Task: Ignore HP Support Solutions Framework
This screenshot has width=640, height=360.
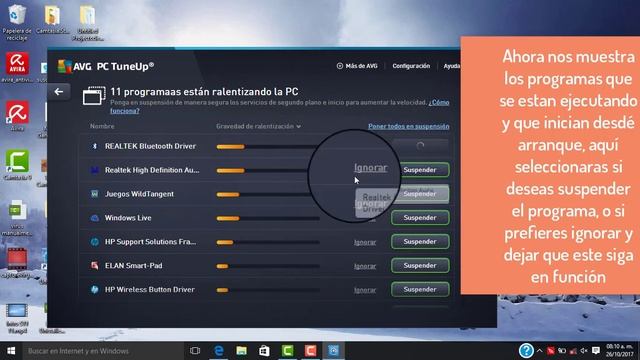Action: pos(365,242)
